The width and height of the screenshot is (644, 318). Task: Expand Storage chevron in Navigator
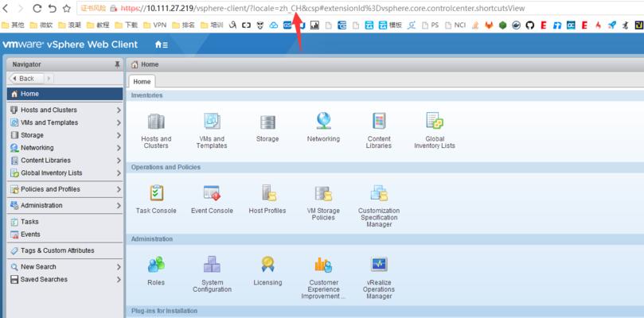coord(119,135)
